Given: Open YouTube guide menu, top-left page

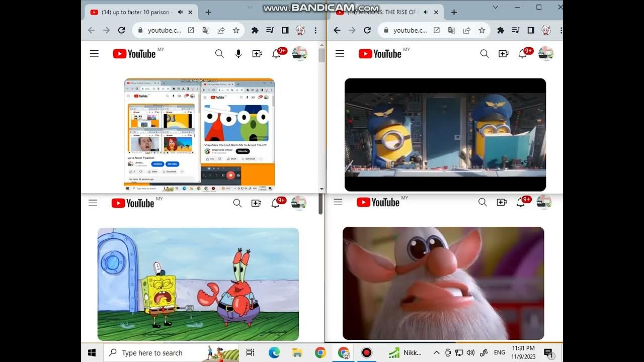Looking at the screenshot, I should (x=94, y=54).
